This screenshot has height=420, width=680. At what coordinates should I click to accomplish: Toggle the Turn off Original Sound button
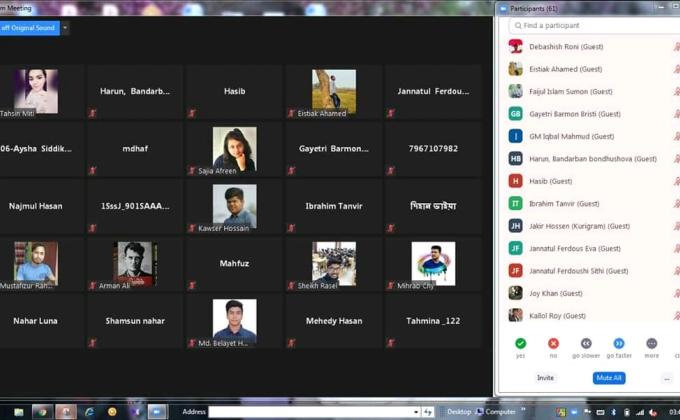coord(28,28)
